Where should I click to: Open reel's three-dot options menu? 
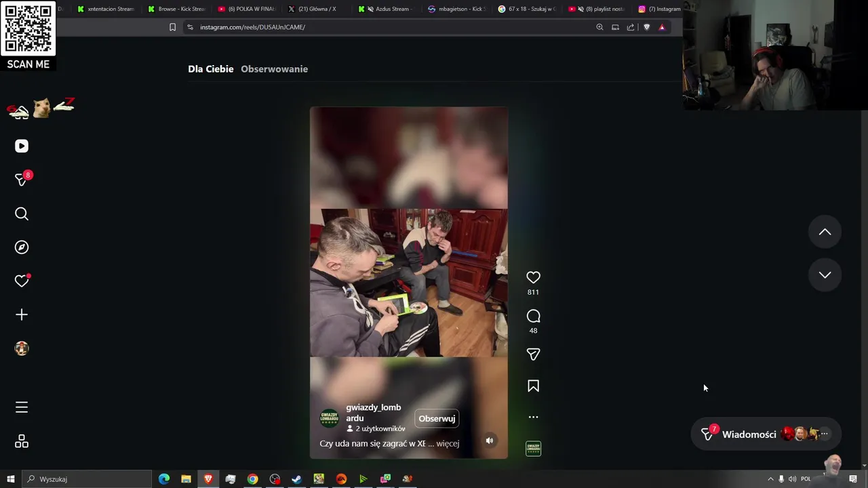[533, 417]
